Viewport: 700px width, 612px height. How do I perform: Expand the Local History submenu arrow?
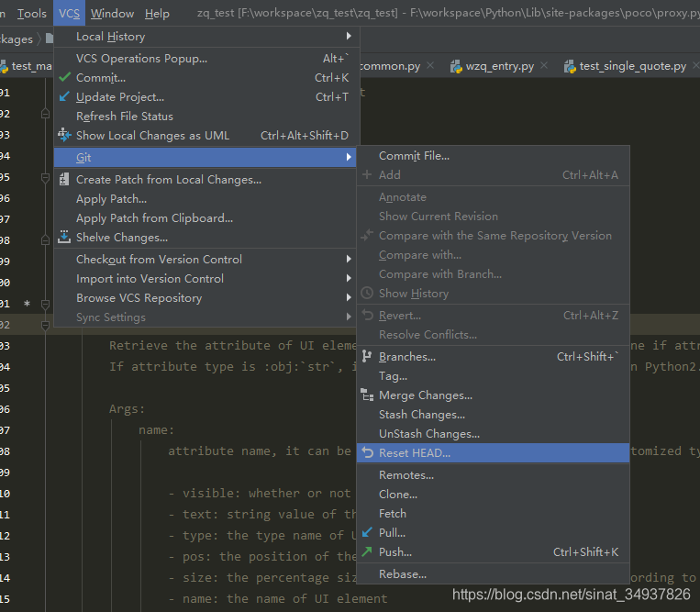click(x=349, y=36)
